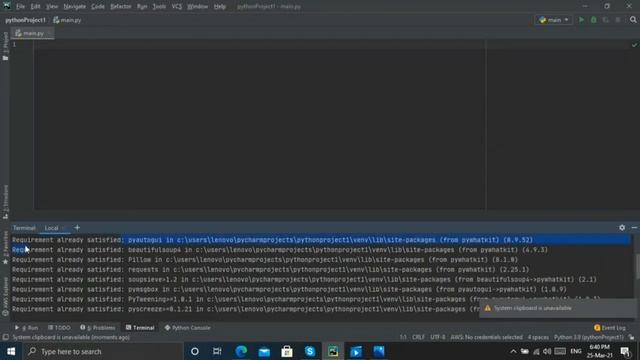The height and width of the screenshot is (360, 640).
Task: Click Python interpreter selector in status bar
Action: (589, 338)
